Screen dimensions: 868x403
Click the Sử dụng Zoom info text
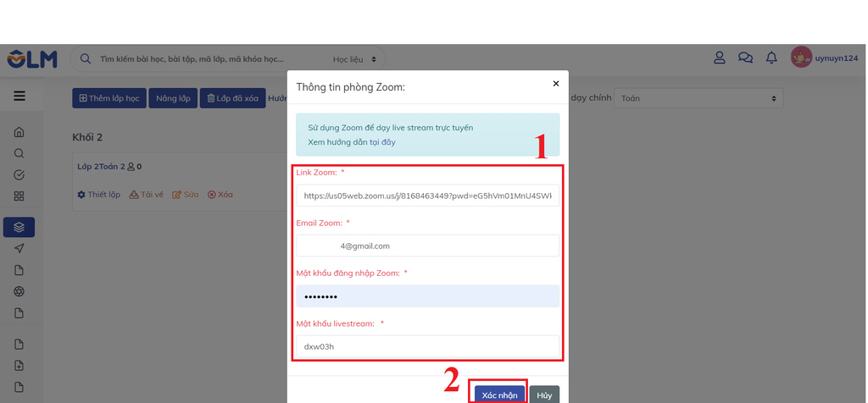tap(390, 128)
